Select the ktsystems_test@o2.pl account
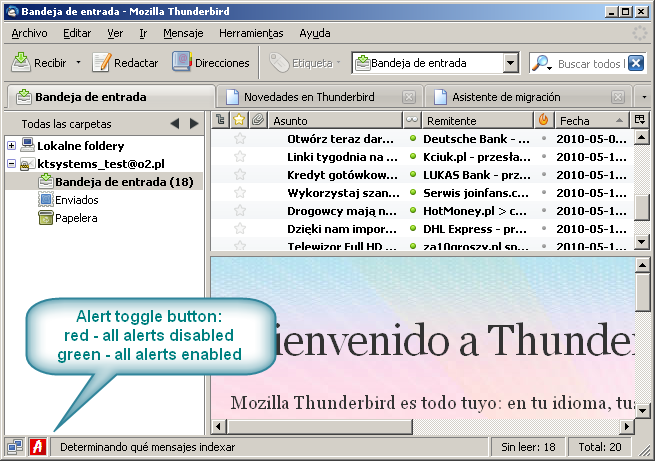 101,164
